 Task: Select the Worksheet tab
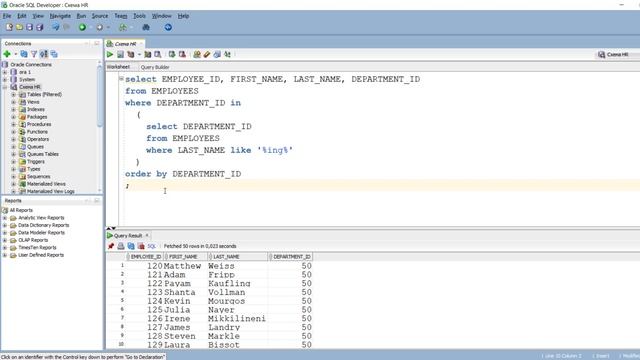tap(118, 67)
